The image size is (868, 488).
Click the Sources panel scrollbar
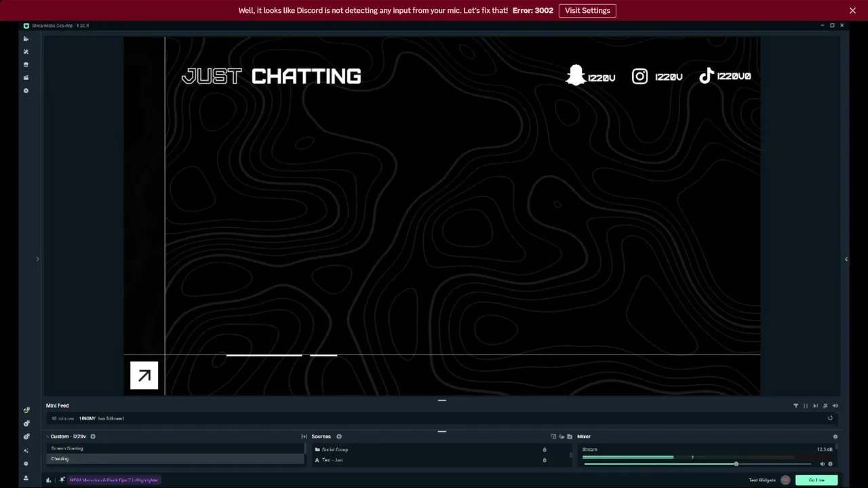(x=572, y=455)
